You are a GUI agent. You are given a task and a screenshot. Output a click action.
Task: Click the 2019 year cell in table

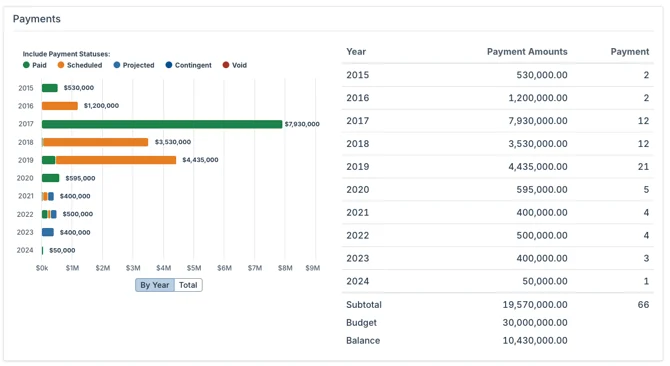358,167
